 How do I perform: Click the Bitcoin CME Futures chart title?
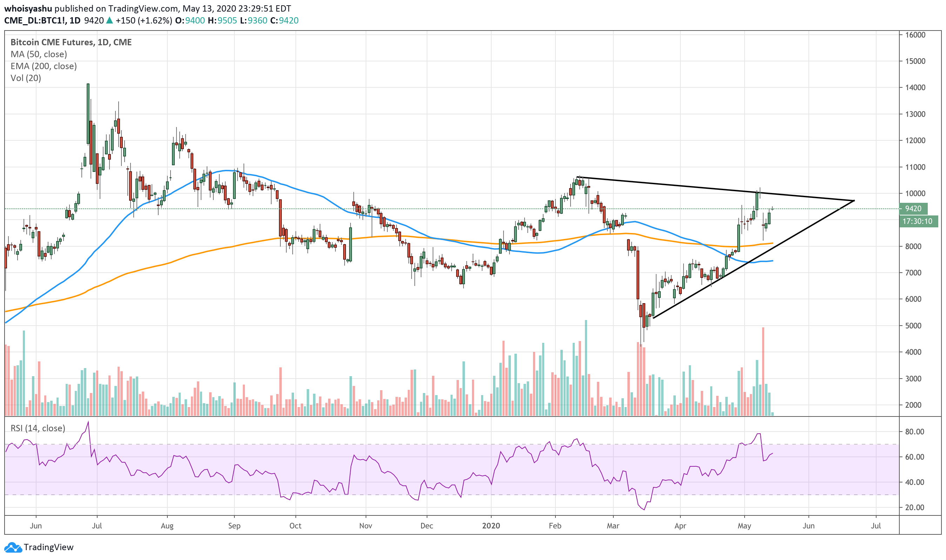pyautogui.click(x=71, y=42)
